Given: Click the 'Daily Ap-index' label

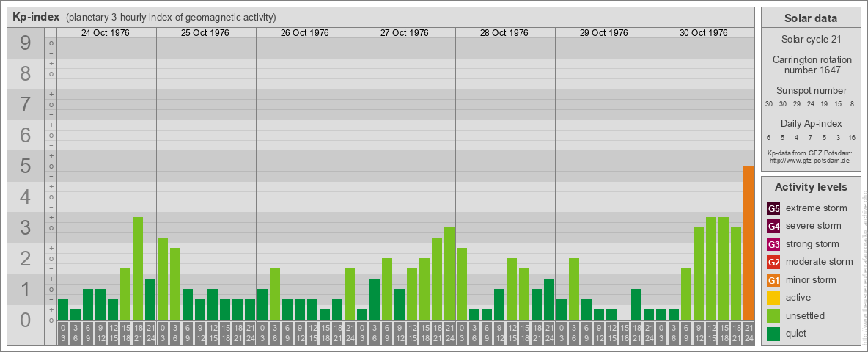Looking at the screenshot, I should [x=811, y=123].
